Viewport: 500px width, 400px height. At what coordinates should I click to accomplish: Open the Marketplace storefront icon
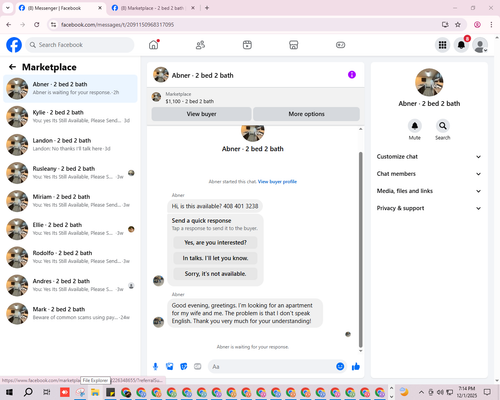click(x=294, y=45)
